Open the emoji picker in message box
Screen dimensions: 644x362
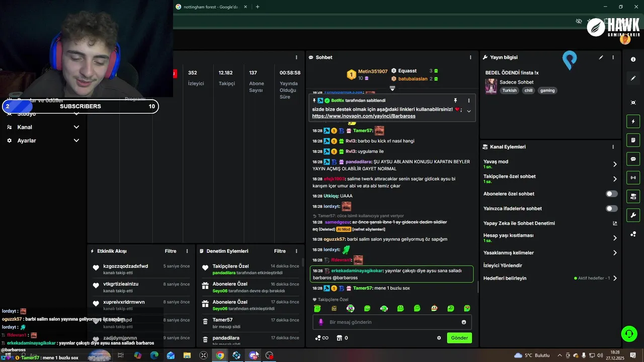pyautogui.click(x=464, y=322)
